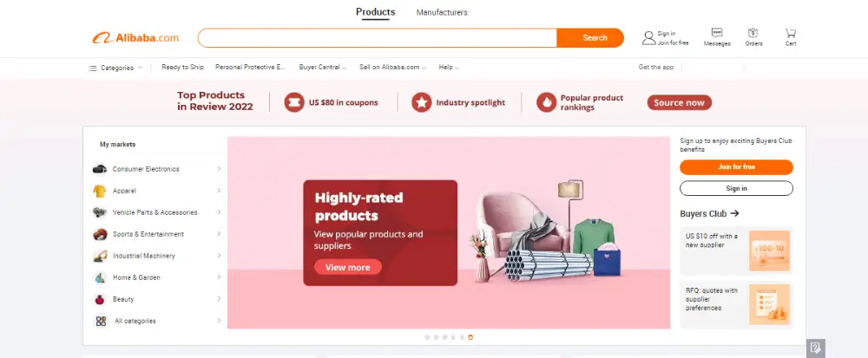Select the first carousel indicator dot
This screenshot has width=868, height=358.
coord(427,337)
